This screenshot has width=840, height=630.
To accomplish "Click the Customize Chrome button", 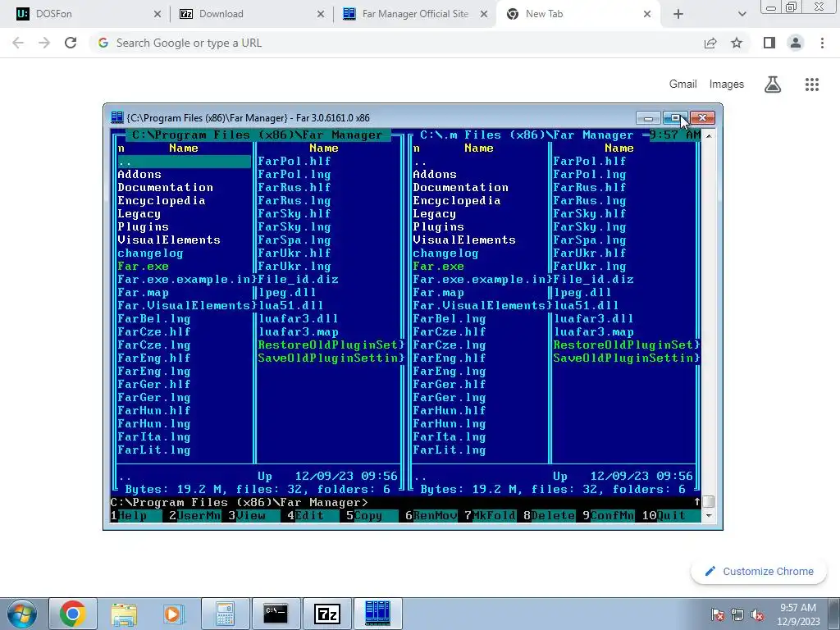I will point(759,571).
